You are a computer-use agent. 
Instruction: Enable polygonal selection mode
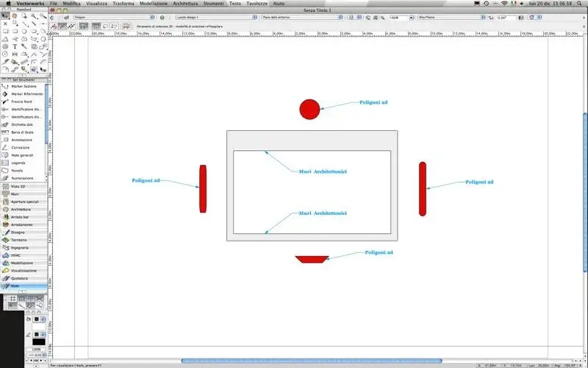114,26
